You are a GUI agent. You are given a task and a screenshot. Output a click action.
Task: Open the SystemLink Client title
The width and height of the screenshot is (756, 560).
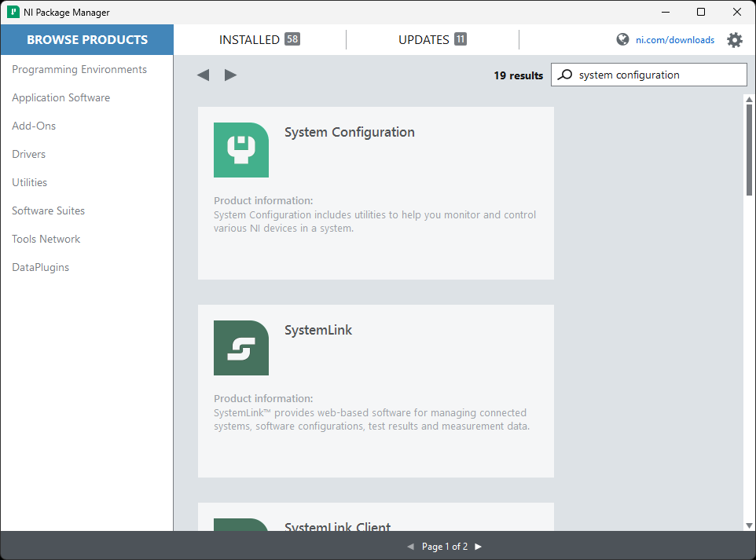coord(337,527)
